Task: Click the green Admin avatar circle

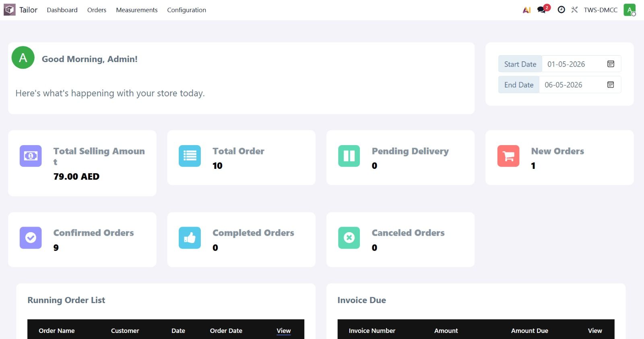Action: click(x=23, y=58)
